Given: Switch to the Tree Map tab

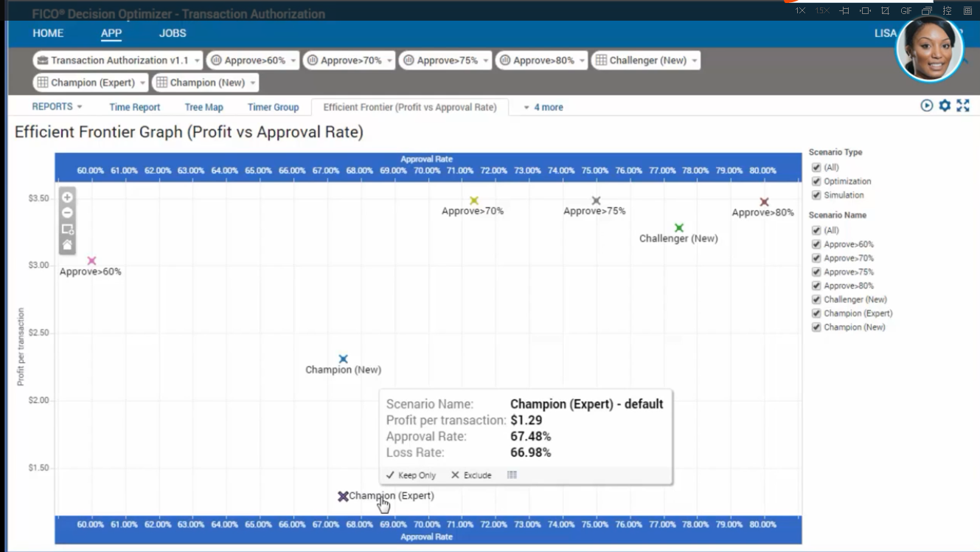Looking at the screenshot, I should (204, 107).
